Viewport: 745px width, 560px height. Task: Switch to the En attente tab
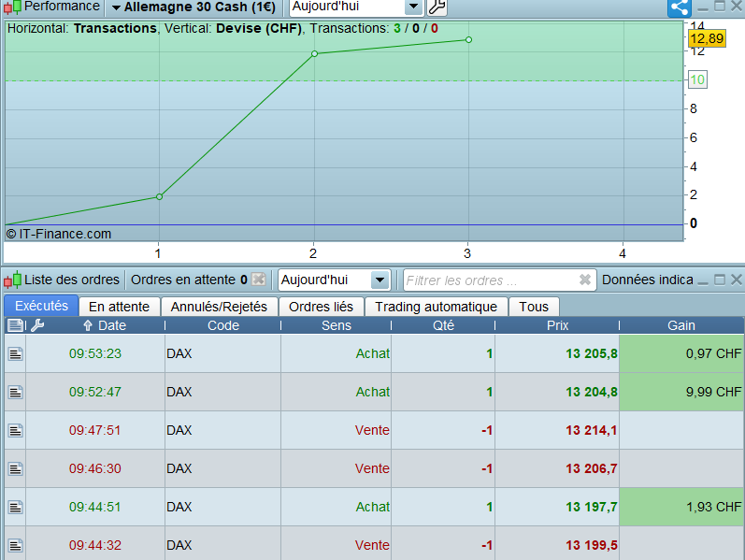point(119,307)
